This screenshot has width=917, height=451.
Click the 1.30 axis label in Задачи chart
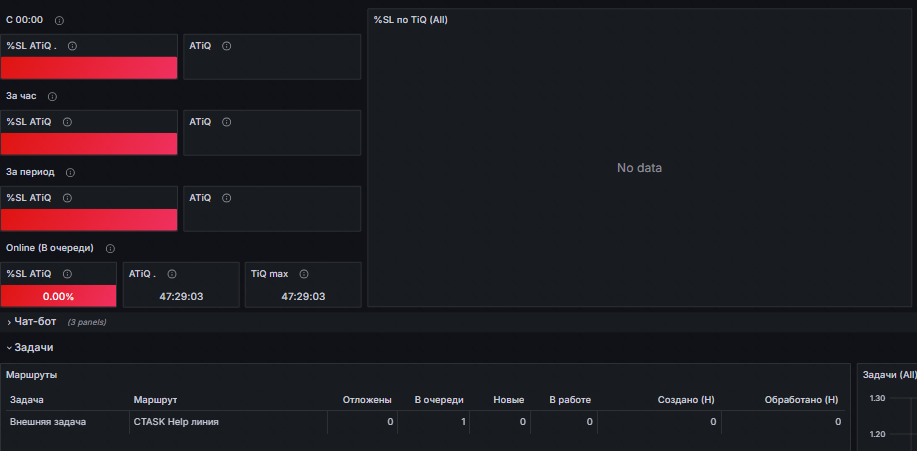tap(877, 398)
